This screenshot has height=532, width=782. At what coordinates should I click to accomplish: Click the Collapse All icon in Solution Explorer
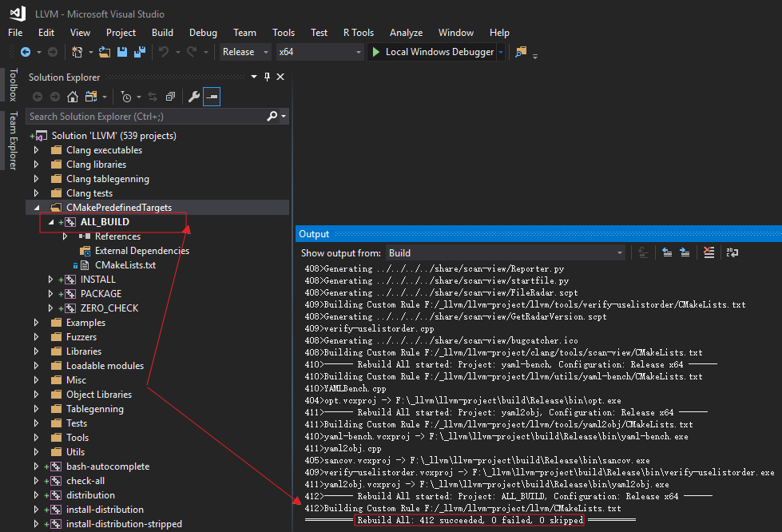point(171,97)
